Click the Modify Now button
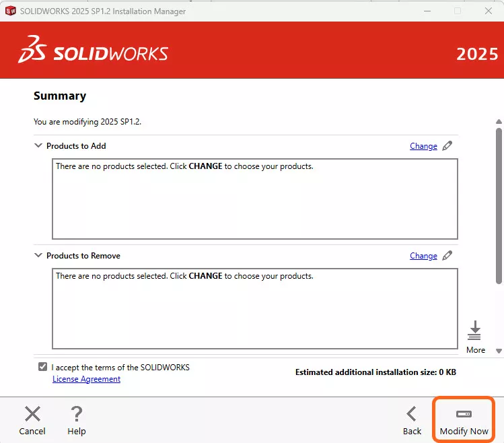The height and width of the screenshot is (443, 504). point(464,419)
